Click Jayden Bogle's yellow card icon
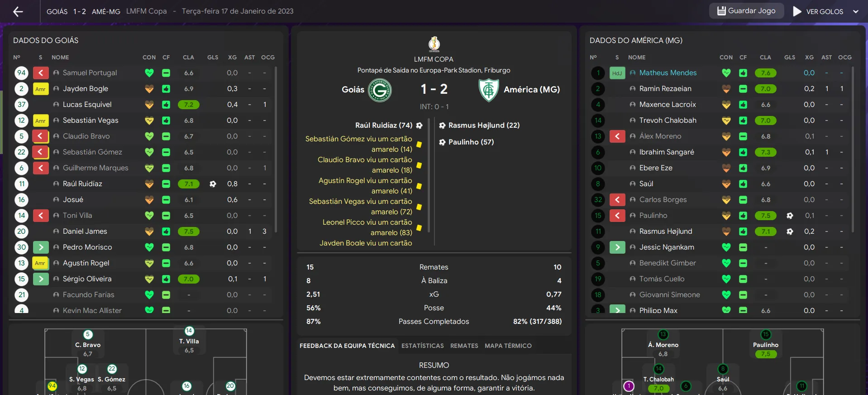Image resolution: width=868 pixels, height=395 pixels. pos(40,89)
